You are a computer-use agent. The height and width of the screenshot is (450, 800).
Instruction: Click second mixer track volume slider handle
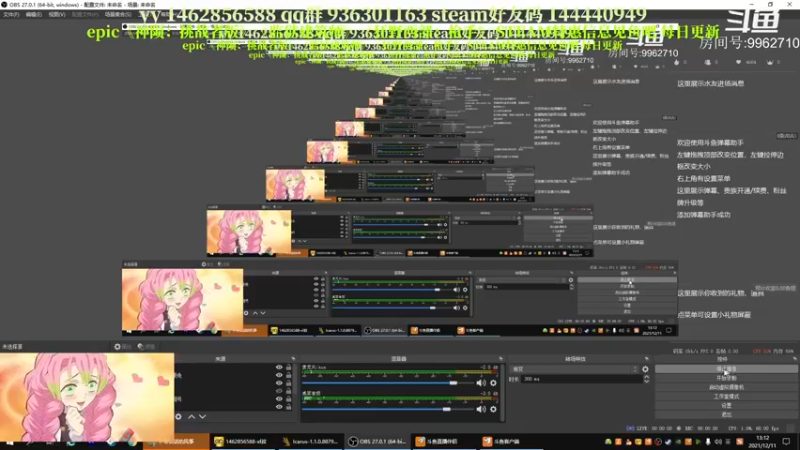point(447,409)
